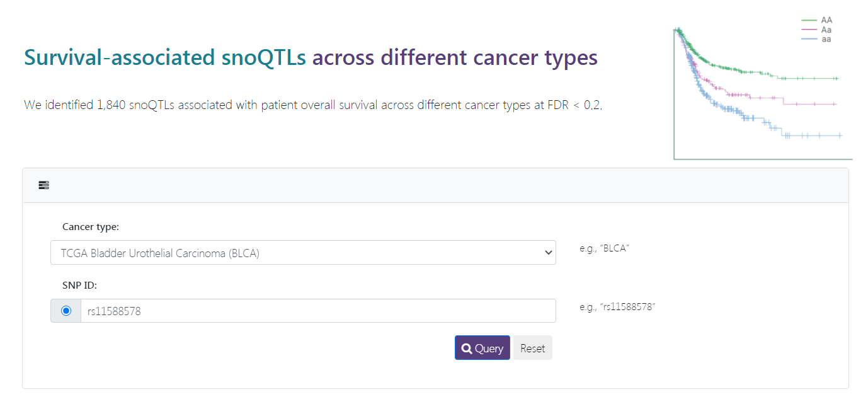Click the e.g., "rs11588578" hint text
Viewport: 868px width, 404px height.
[x=618, y=307]
